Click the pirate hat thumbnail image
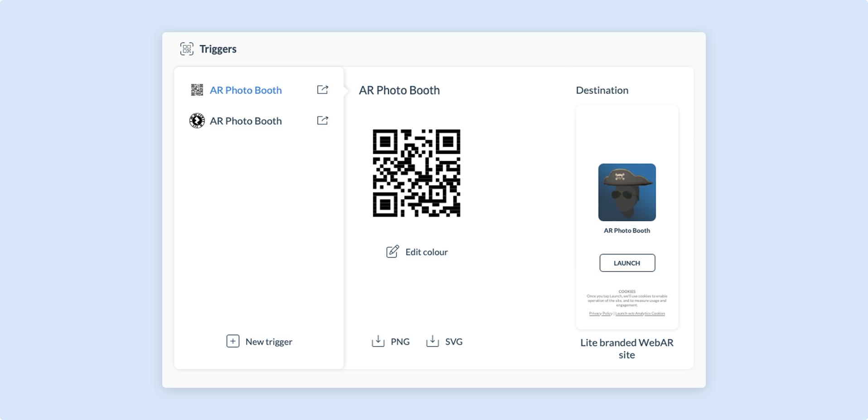Image resolution: width=868 pixels, height=420 pixels. tap(627, 192)
